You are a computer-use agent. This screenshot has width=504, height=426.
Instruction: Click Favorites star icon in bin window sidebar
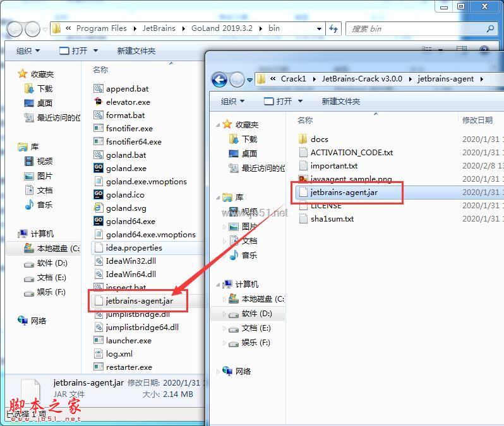coord(23,74)
